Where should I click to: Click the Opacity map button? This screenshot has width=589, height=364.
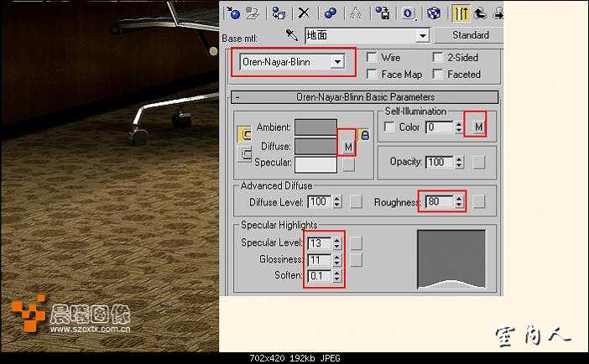click(478, 162)
